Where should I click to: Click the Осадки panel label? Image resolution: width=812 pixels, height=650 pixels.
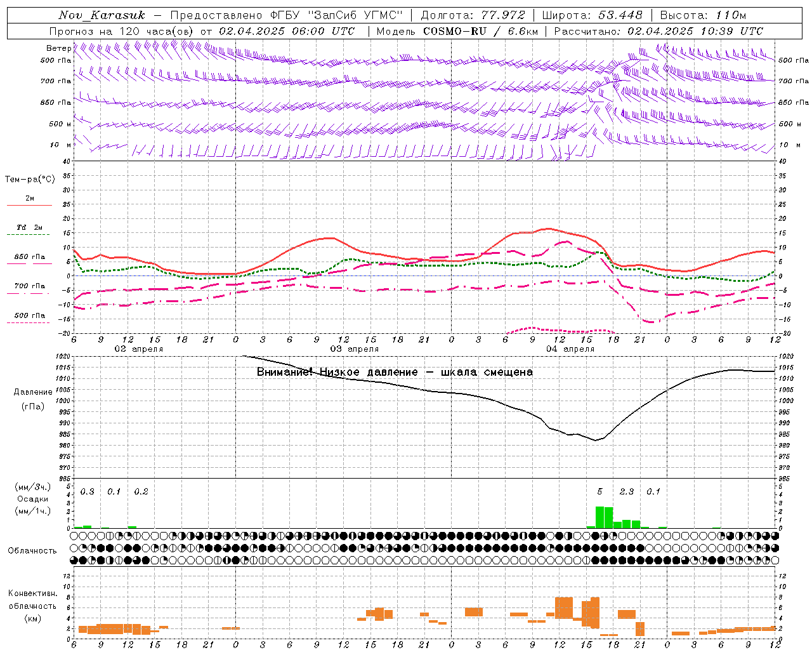tap(32, 499)
